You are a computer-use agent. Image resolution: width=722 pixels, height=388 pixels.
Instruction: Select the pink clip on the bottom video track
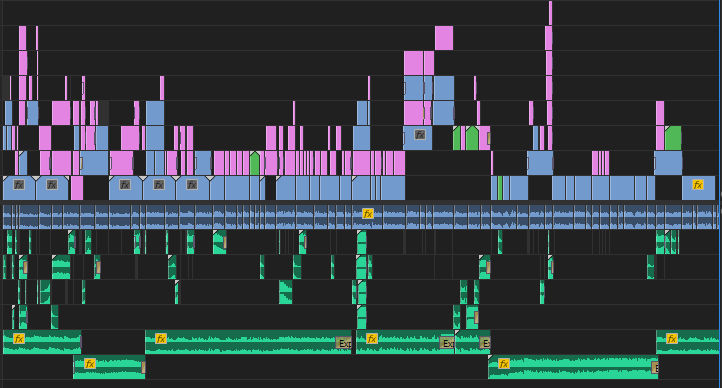click(x=77, y=188)
